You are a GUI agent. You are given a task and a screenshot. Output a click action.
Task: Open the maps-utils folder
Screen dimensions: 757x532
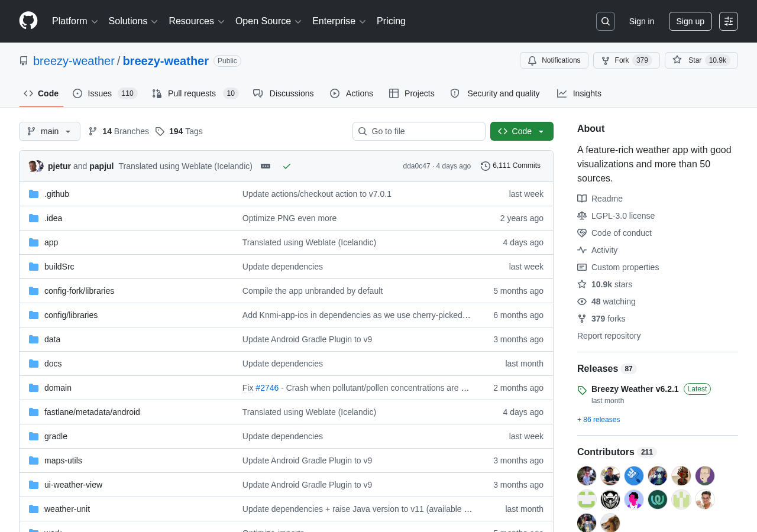pos(63,460)
